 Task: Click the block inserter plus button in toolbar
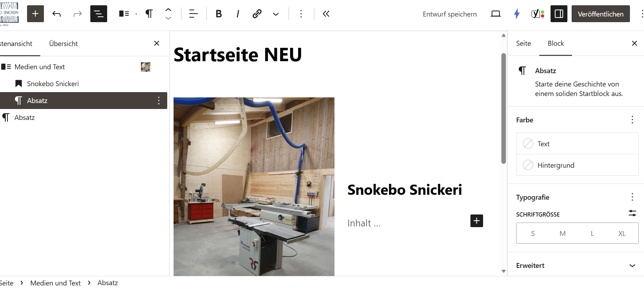tap(35, 14)
